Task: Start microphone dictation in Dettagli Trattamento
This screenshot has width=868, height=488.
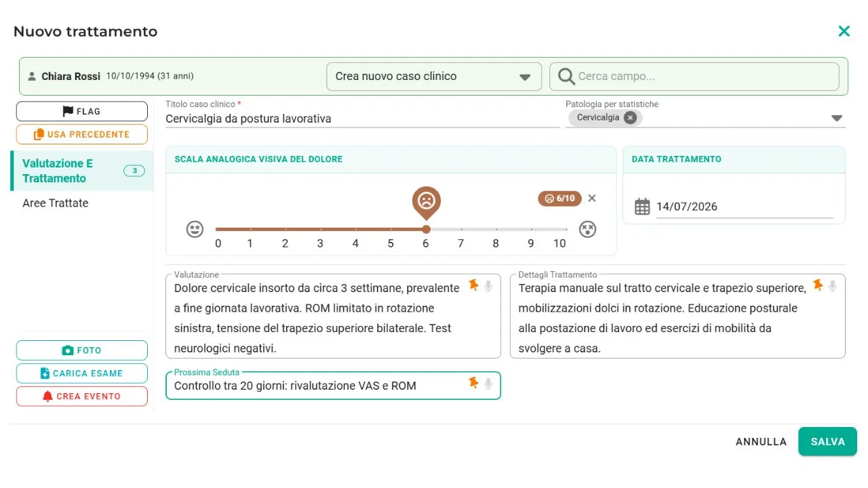Action: 833,286
